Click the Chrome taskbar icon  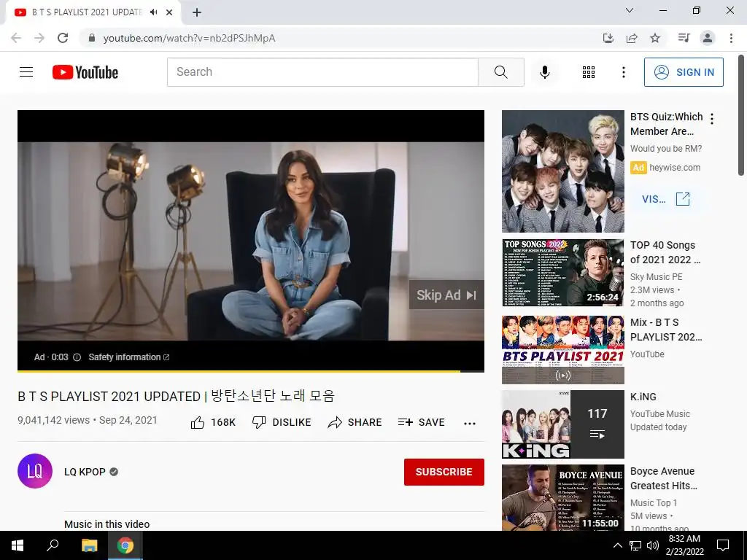(125, 545)
